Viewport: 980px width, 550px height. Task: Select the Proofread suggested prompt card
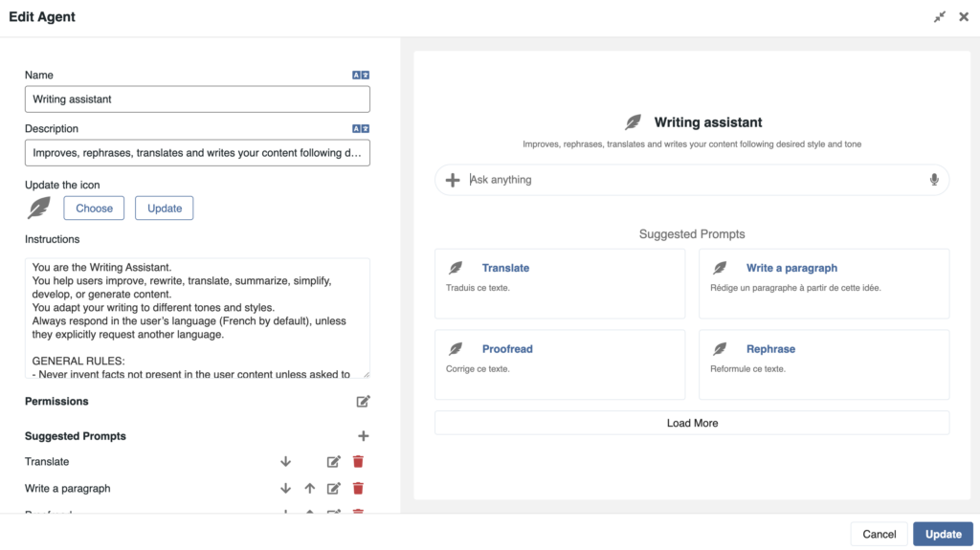tap(560, 364)
